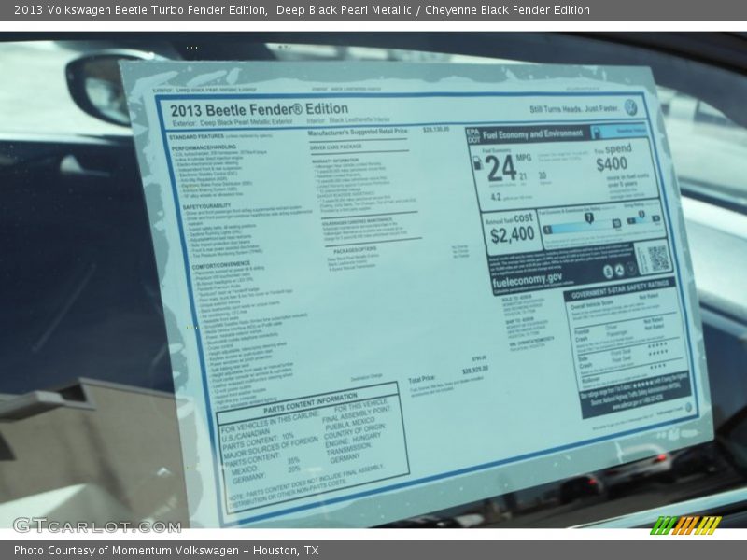Click the 'ENGINE: HUNGARY' line
This screenshot has height=560, width=747.
coord(354,440)
